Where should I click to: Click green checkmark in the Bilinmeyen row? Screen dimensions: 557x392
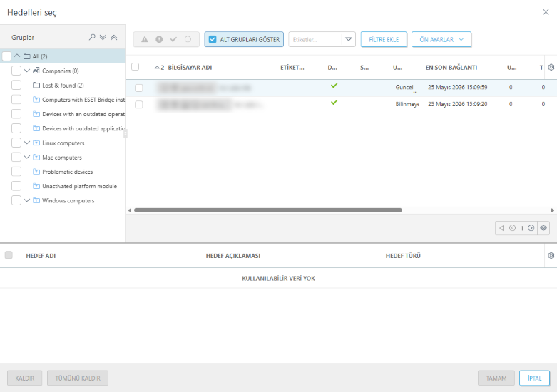334,102
